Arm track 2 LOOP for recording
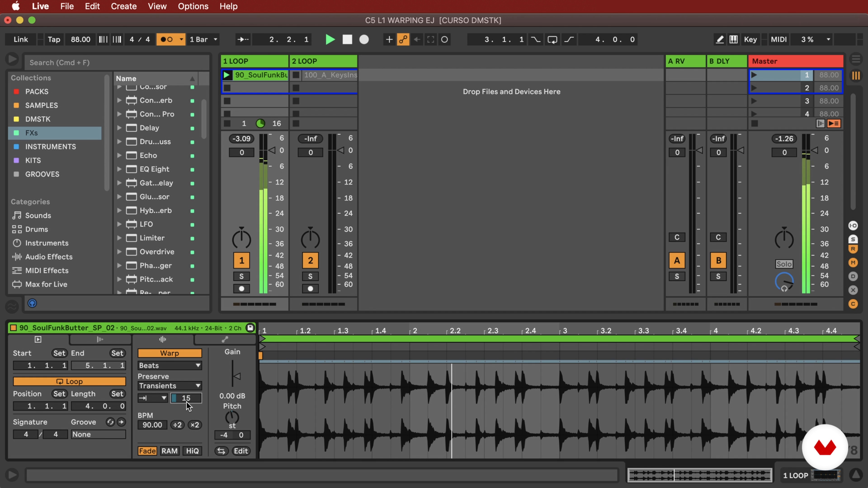This screenshot has height=488, width=868. [310, 289]
